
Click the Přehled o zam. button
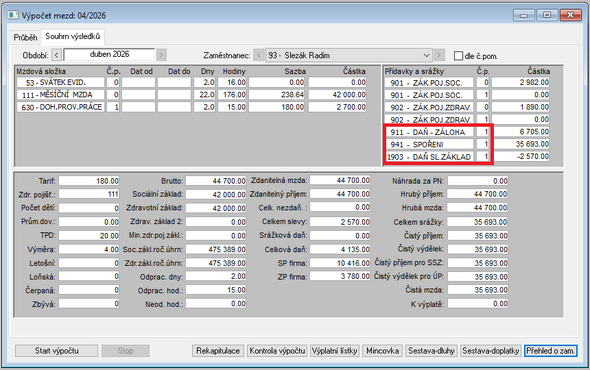point(550,351)
